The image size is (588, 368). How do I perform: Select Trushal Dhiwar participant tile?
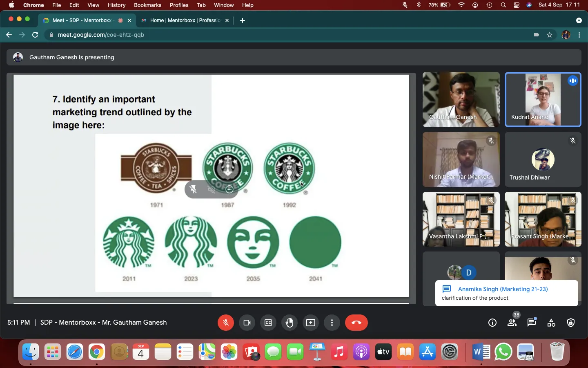coord(543,159)
